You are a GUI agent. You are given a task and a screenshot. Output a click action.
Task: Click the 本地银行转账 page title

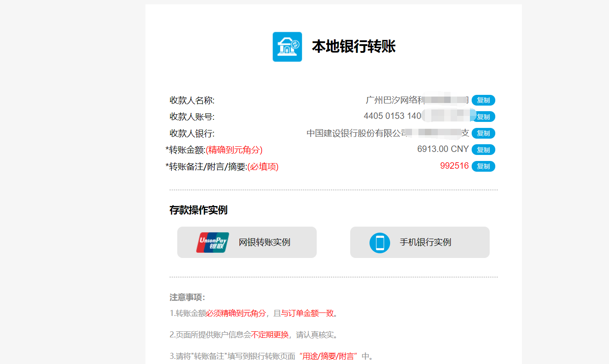(353, 46)
